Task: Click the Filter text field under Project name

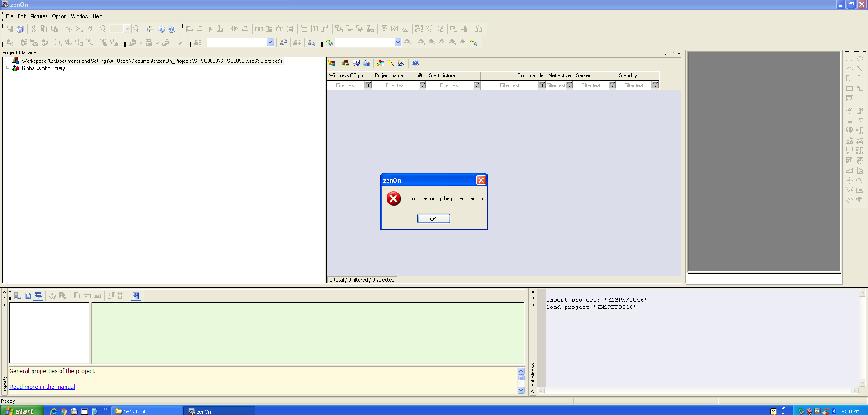Action: tap(395, 85)
